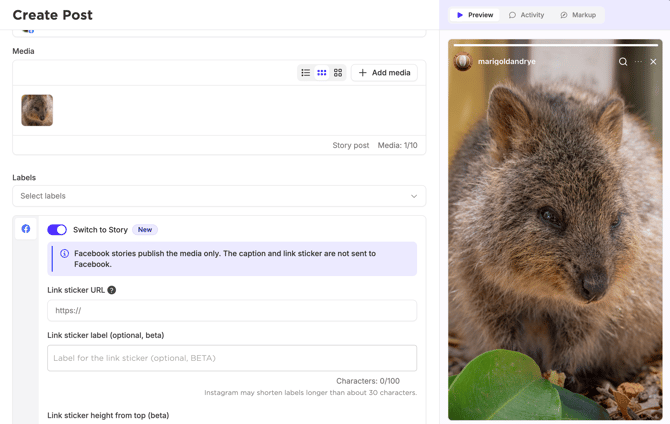Open the three-dot more options in story preview

pos(638,62)
